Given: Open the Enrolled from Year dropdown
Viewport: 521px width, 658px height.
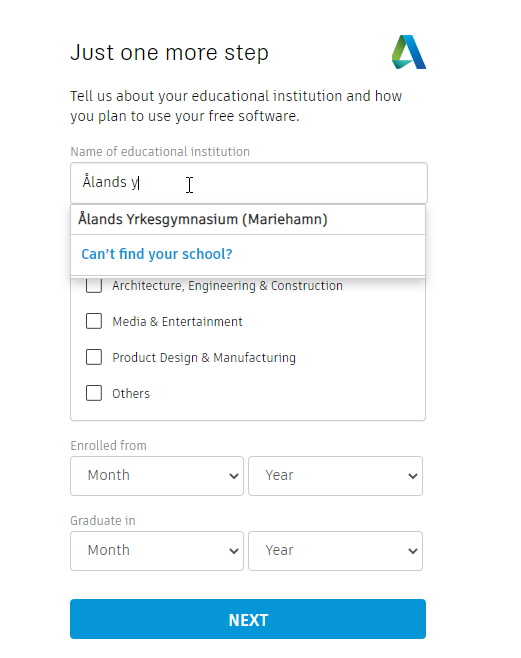Looking at the screenshot, I should pos(336,476).
